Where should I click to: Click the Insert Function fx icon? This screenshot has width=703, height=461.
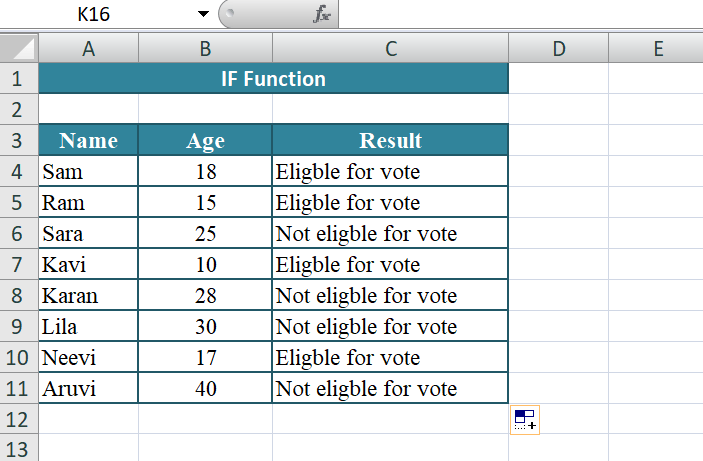point(322,14)
